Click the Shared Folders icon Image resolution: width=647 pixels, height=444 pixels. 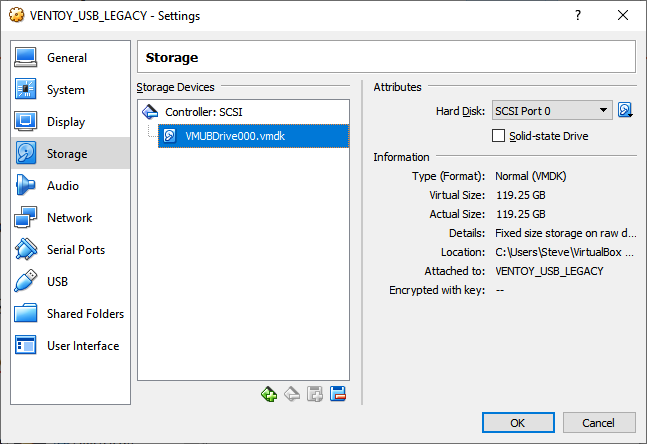click(x=26, y=314)
